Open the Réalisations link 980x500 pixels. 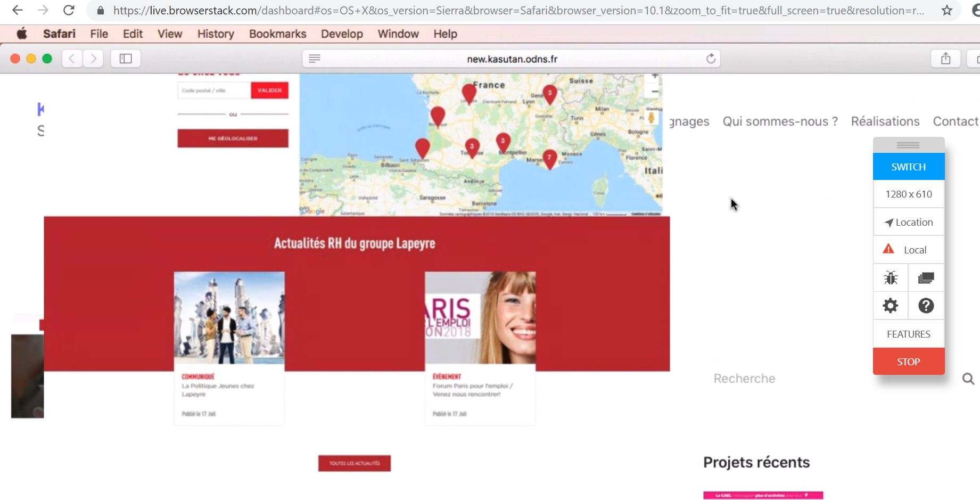click(885, 121)
